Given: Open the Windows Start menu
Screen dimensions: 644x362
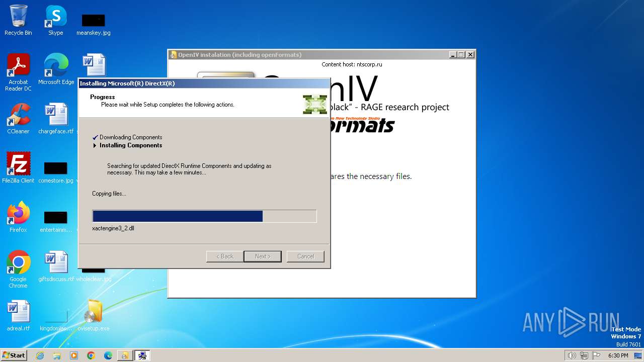Looking at the screenshot, I should coord(14,355).
